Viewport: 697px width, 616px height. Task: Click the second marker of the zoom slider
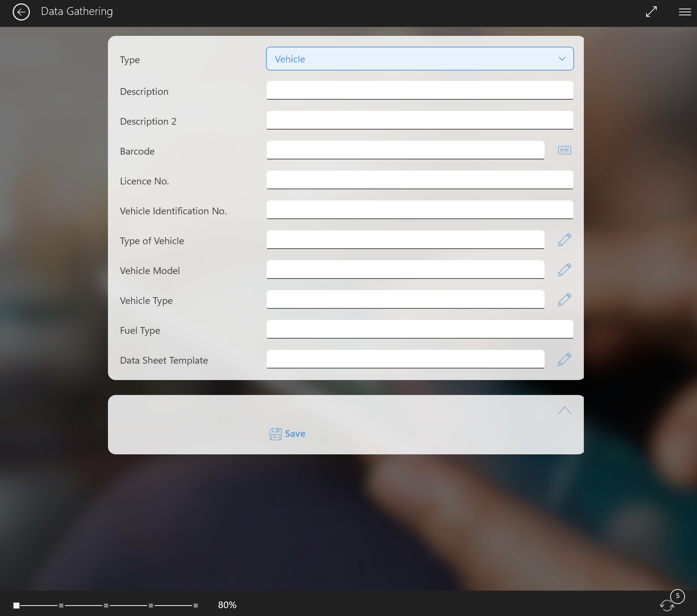[x=61, y=605]
